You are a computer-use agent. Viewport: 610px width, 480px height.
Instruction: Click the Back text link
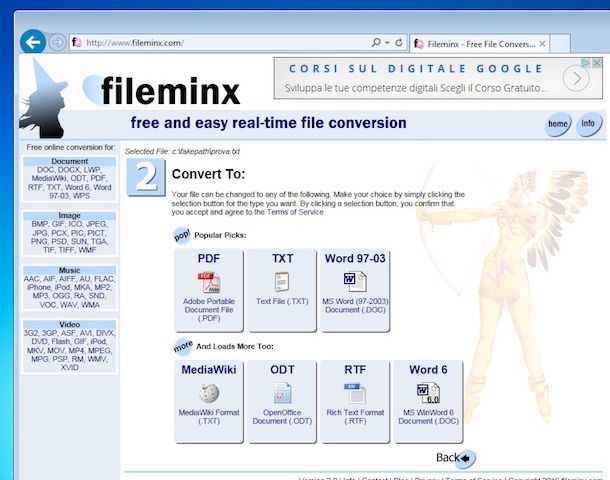point(447,457)
